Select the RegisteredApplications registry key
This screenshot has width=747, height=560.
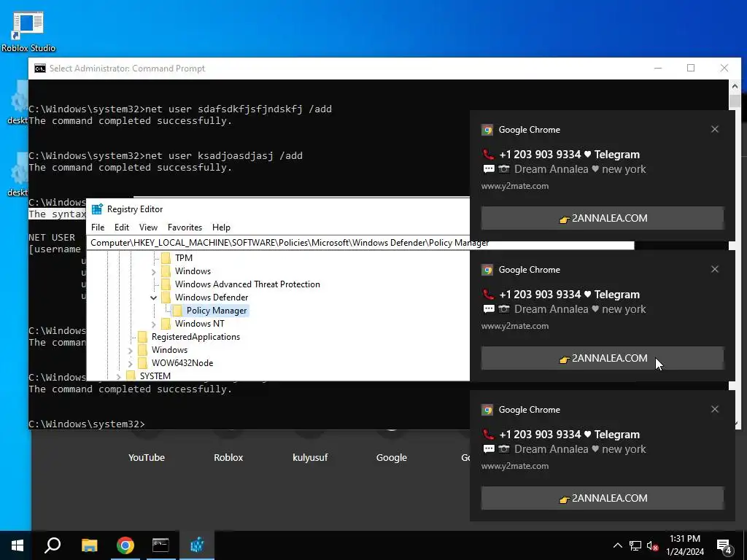196,337
